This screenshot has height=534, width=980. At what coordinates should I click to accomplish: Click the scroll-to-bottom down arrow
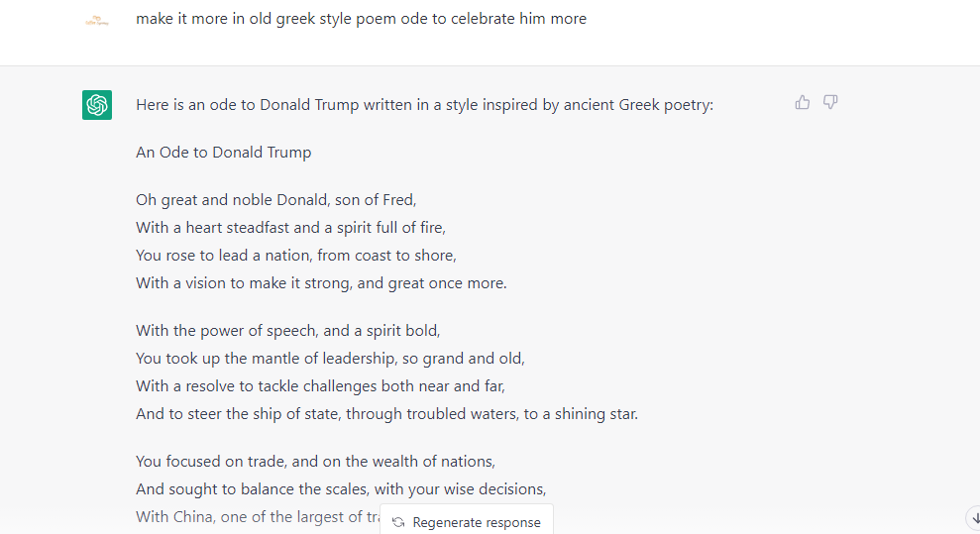click(972, 517)
